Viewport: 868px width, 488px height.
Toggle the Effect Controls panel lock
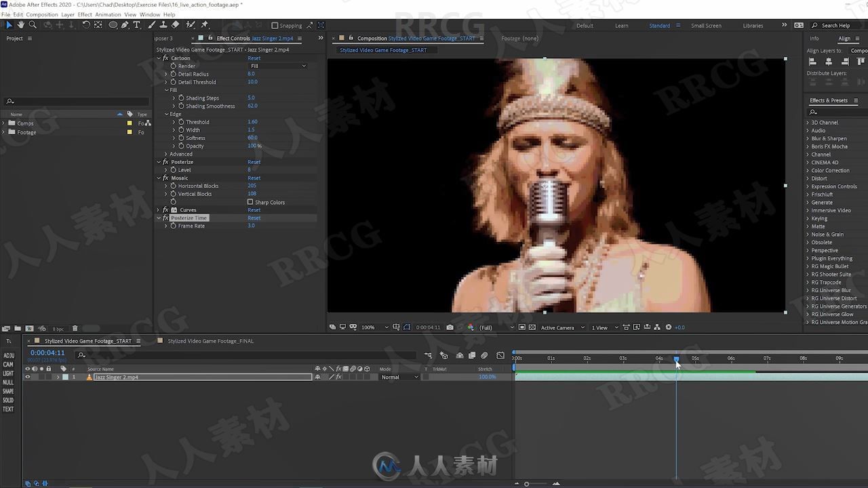pyautogui.click(x=210, y=39)
